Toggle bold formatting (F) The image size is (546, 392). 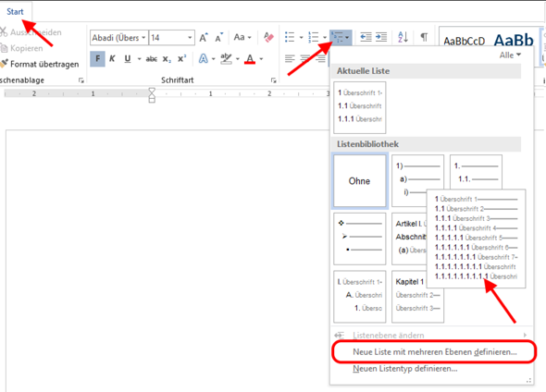click(x=97, y=59)
